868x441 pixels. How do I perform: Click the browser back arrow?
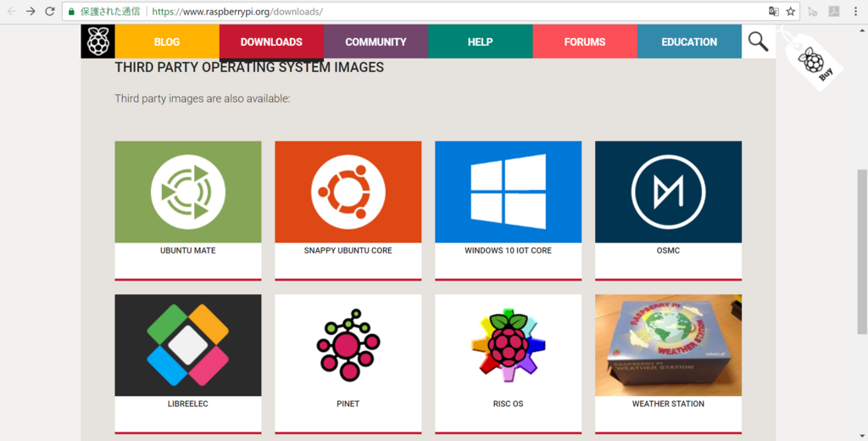(x=11, y=11)
